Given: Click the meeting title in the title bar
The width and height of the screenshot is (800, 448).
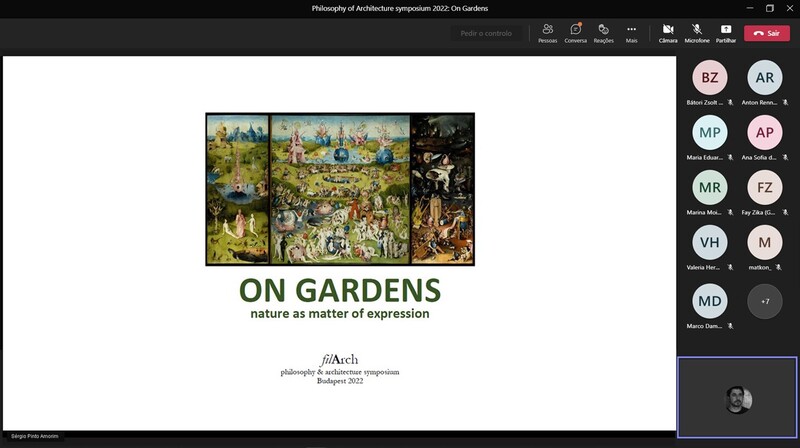Looking at the screenshot, I should 400,8.
